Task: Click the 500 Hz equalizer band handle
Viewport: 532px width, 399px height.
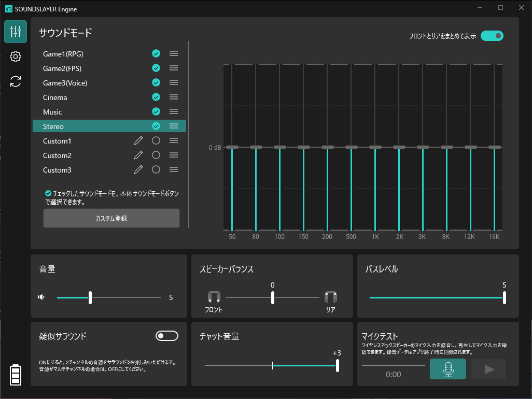Action: point(351,147)
